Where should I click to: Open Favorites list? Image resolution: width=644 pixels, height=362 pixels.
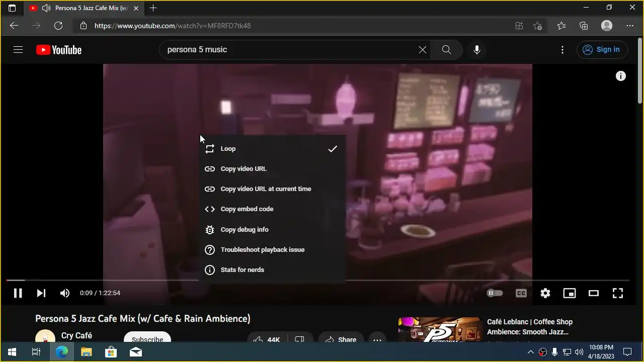(561, 26)
